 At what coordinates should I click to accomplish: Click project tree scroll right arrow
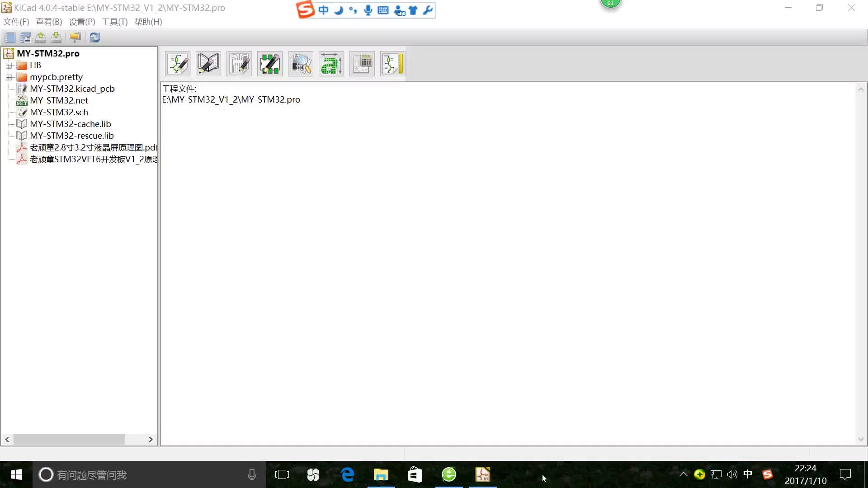(x=151, y=439)
